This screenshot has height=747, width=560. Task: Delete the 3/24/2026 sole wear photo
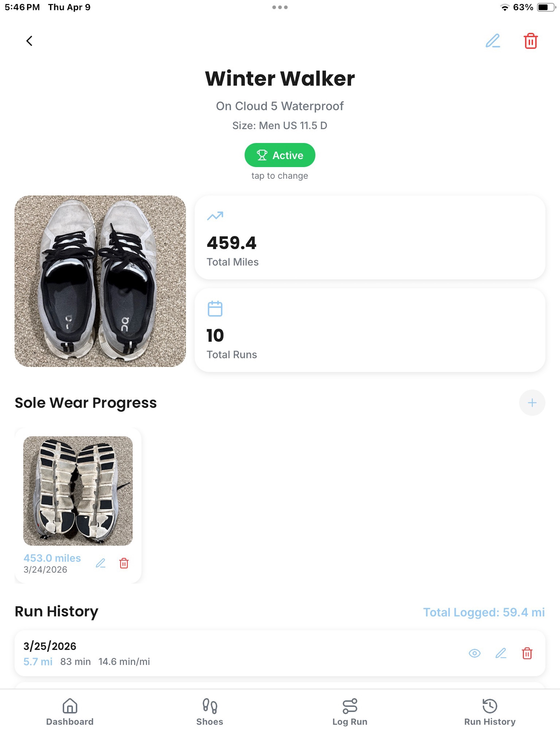tap(124, 563)
